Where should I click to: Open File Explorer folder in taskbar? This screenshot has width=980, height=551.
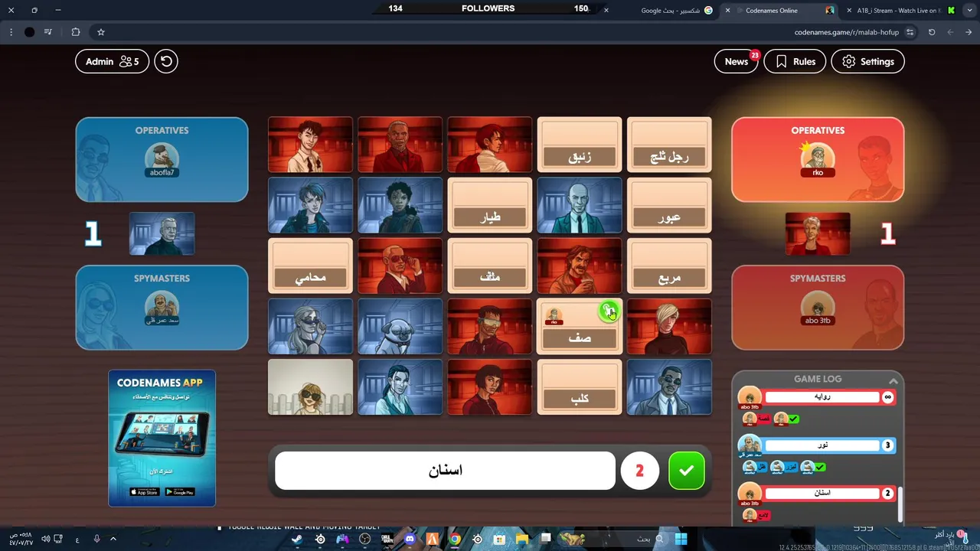point(522,540)
